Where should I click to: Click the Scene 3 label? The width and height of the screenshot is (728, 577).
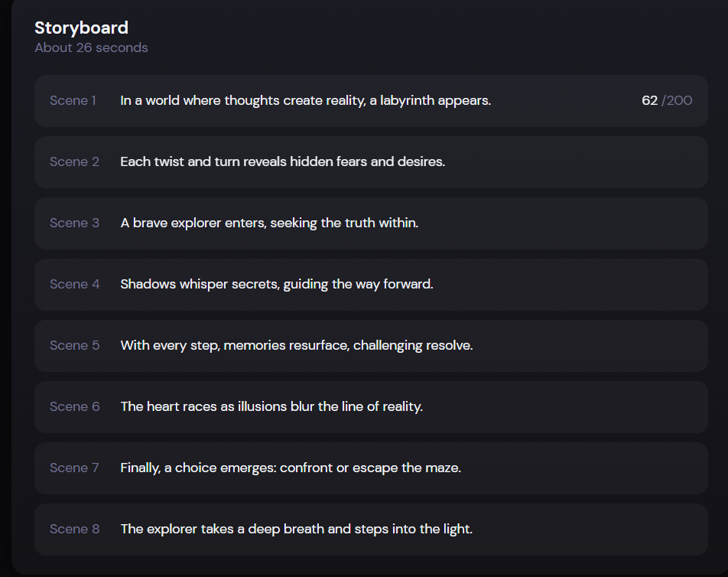74,223
